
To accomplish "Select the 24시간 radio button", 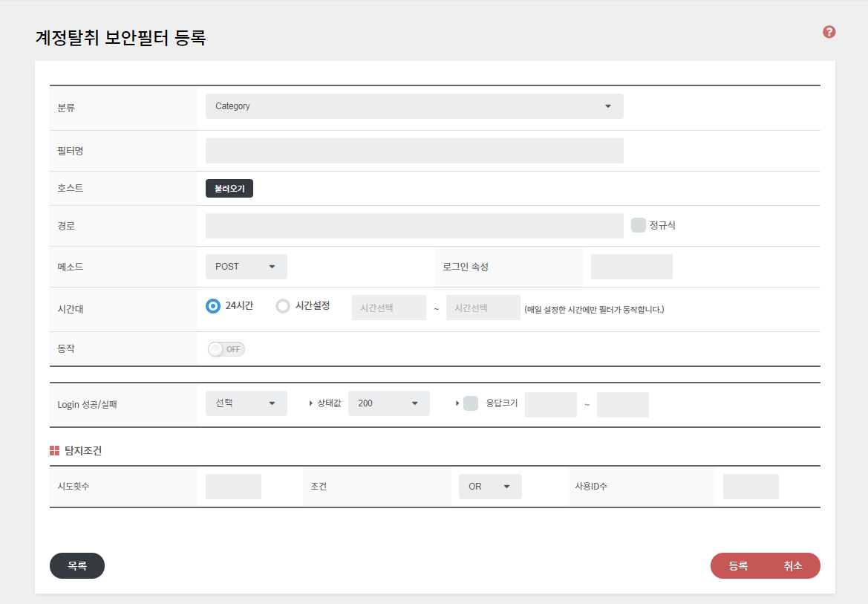I will point(213,306).
